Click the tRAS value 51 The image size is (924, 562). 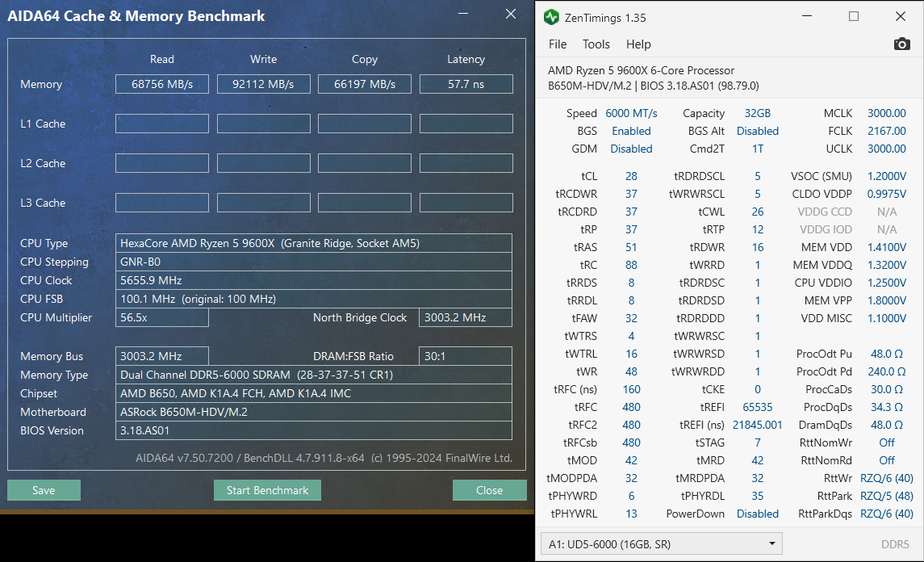pyautogui.click(x=631, y=247)
